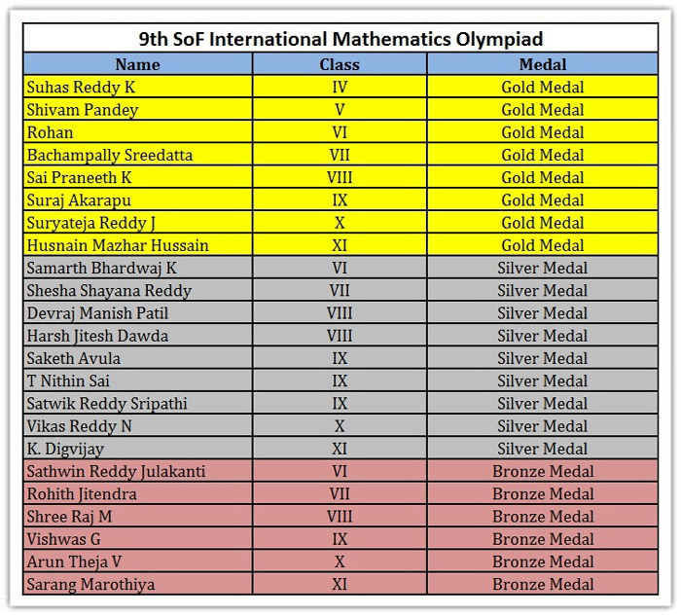Image resolution: width=681 pixels, height=616 pixels.
Task: Click the class 'XI' cell for K. Digvijay
Action: (340, 449)
